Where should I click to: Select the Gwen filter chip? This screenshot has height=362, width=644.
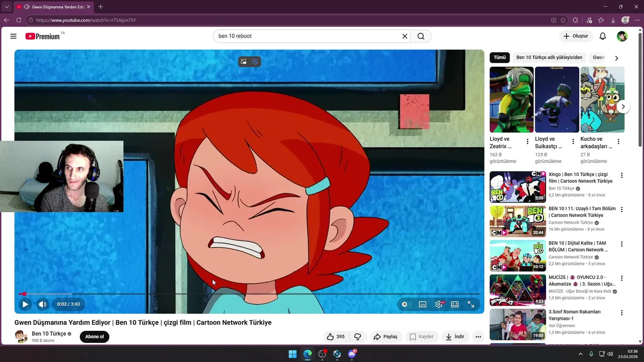tap(598, 57)
